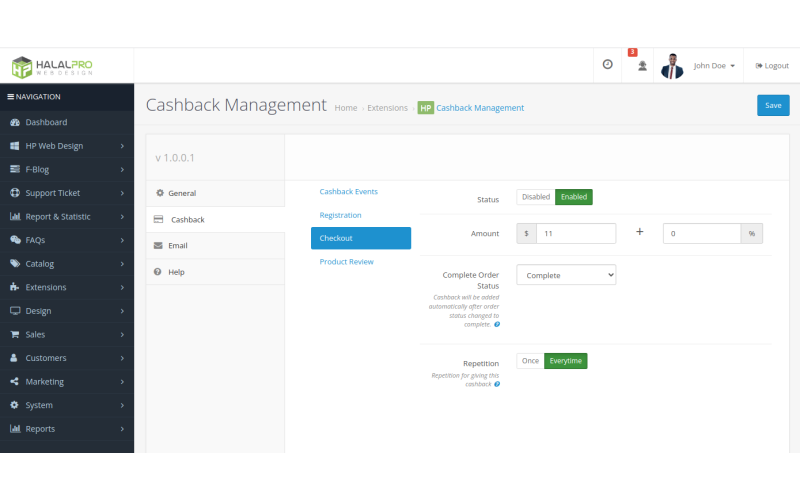Click the Logout icon link
The image size is (800, 500).
tap(759, 66)
